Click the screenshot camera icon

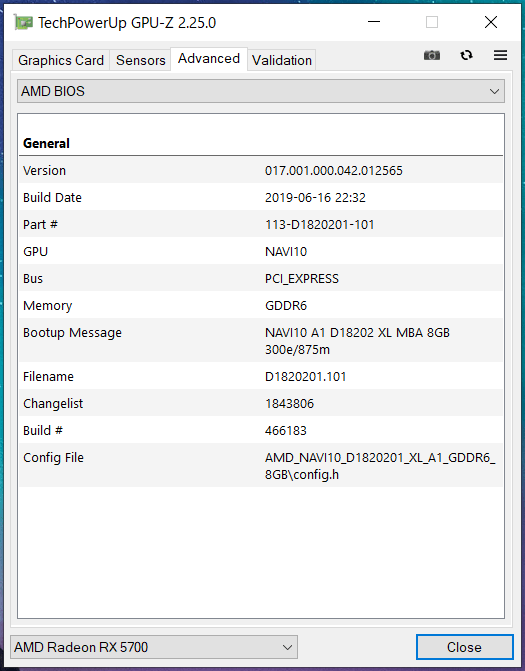click(x=432, y=55)
